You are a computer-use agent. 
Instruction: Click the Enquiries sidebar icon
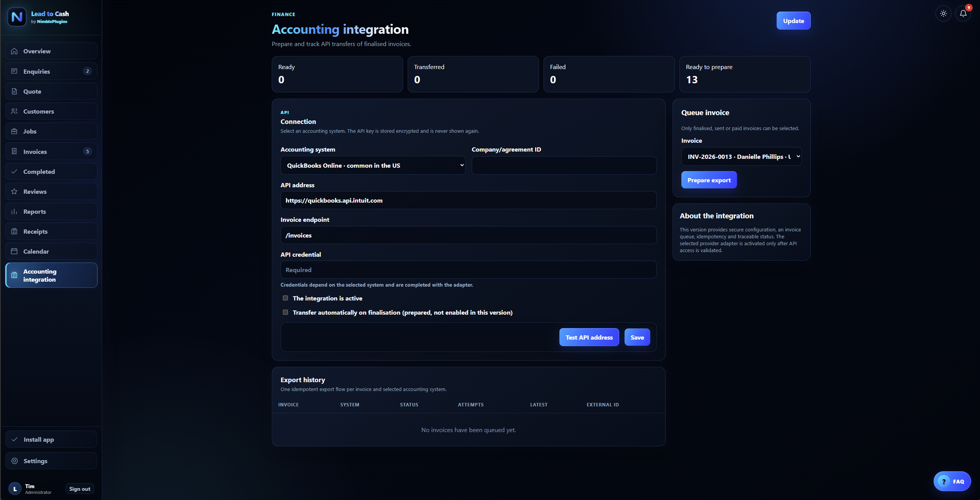pyautogui.click(x=14, y=71)
